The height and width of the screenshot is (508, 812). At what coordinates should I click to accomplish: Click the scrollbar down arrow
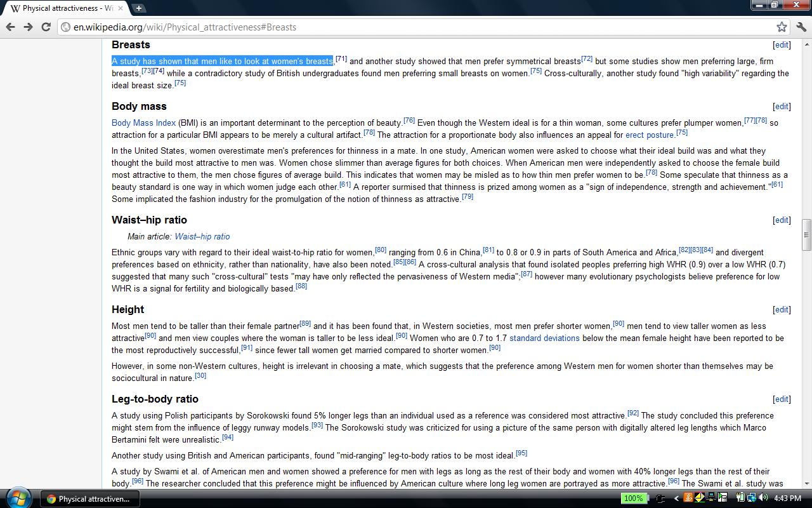coord(806,483)
